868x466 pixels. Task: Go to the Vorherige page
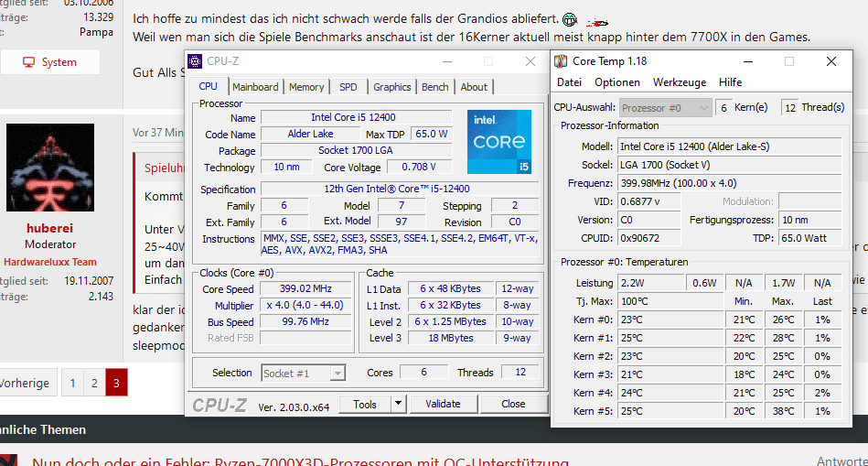26,383
